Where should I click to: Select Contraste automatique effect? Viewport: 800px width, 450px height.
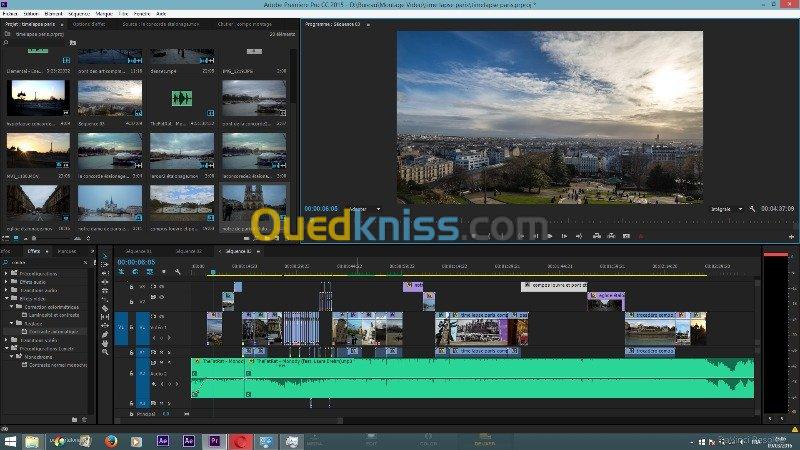(x=53, y=332)
